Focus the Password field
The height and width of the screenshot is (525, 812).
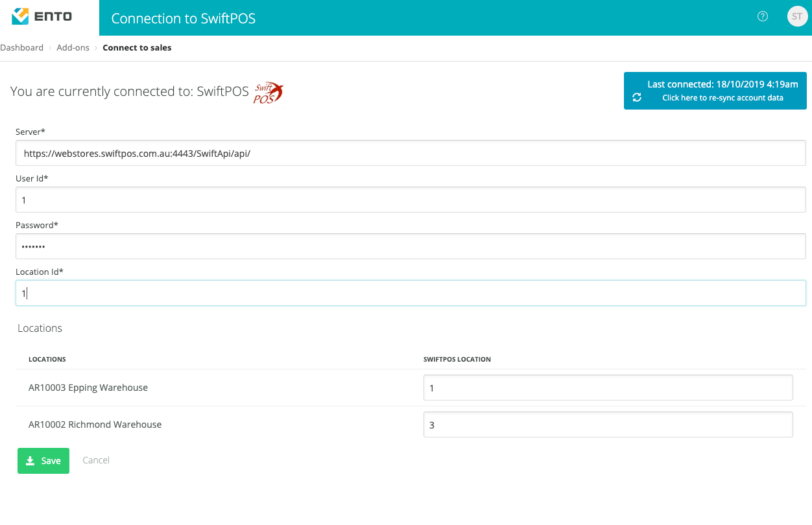tap(411, 246)
